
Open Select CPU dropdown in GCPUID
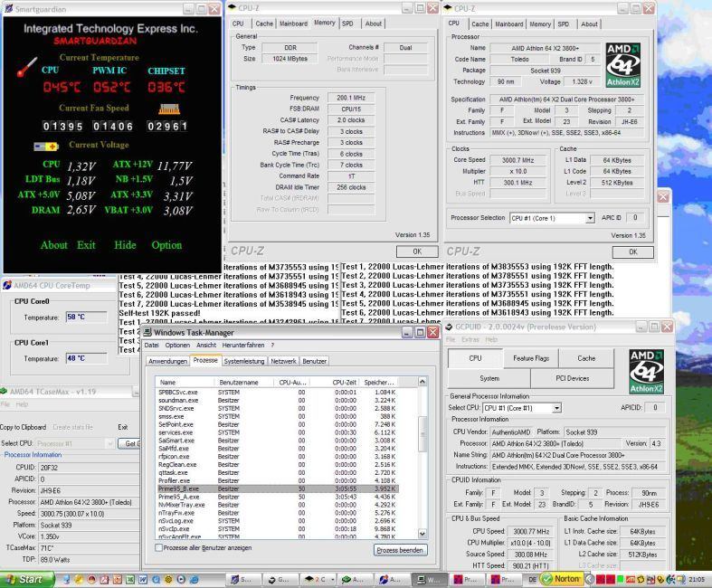(556, 408)
